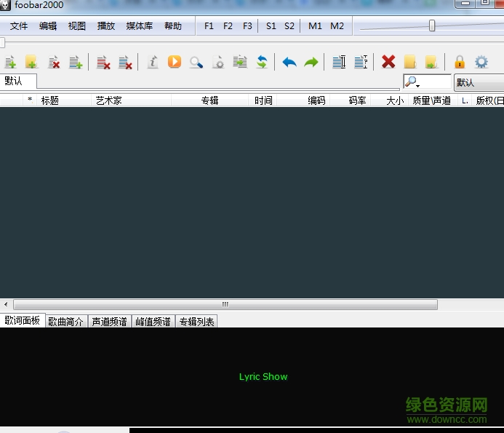The width and height of the screenshot is (504, 433).
Task: Open the 播放 menu
Action: tap(106, 26)
